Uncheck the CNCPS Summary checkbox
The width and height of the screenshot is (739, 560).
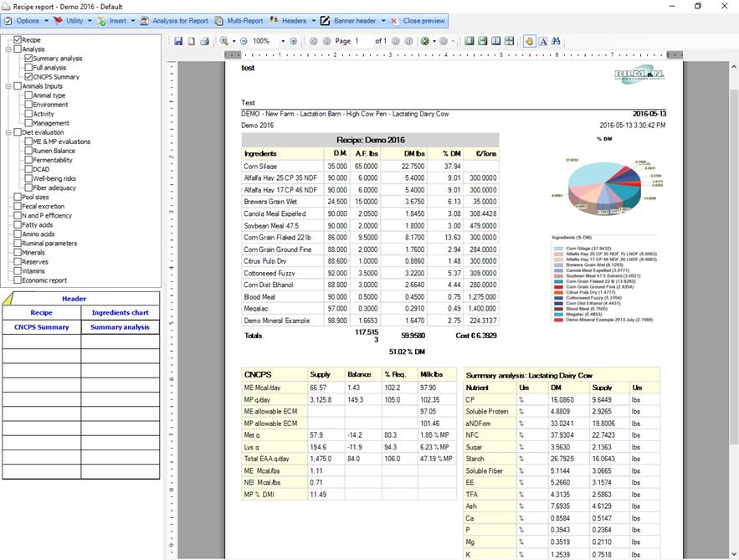coord(28,76)
